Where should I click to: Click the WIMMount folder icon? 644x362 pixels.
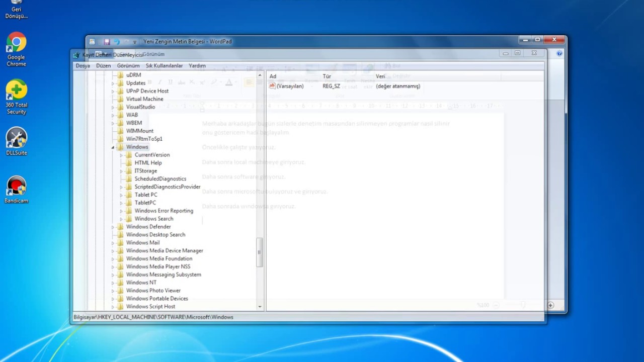point(120,131)
